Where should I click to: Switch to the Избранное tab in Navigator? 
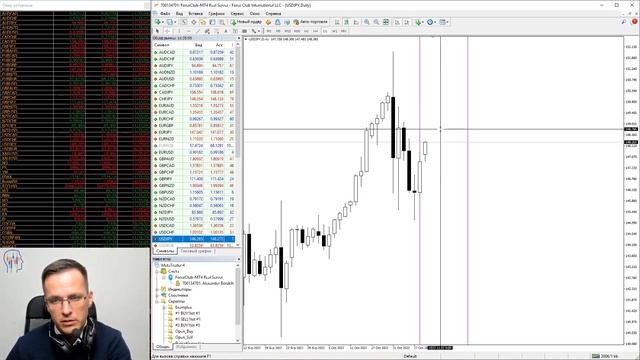[187, 347]
